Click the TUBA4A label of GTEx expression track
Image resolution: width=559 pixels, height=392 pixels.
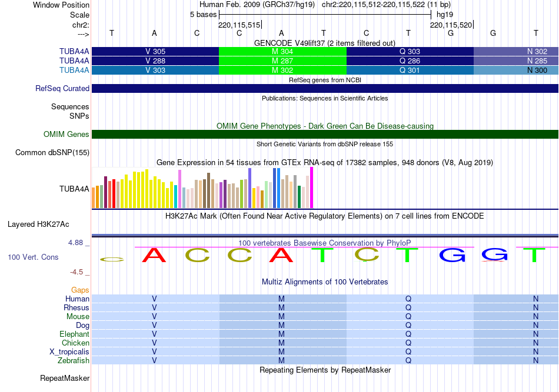point(74,189)
